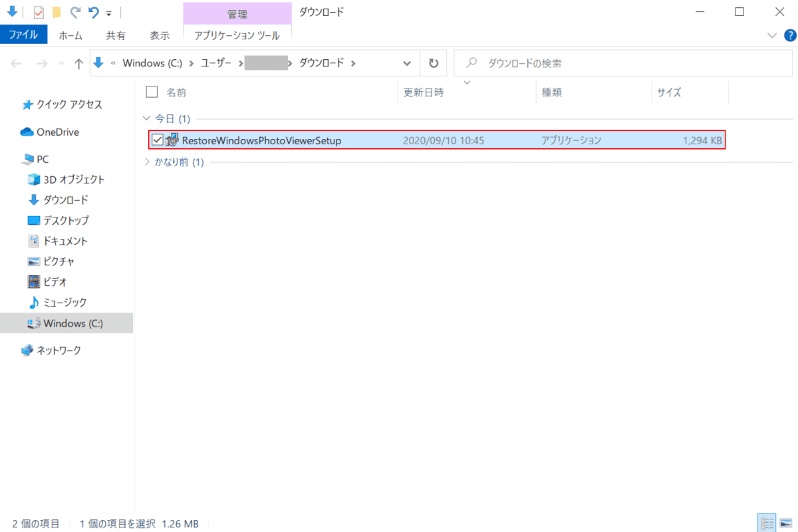Go up one folder level
Screen dimensions: 798x532
pyautogui.click(x=79, y=63)
